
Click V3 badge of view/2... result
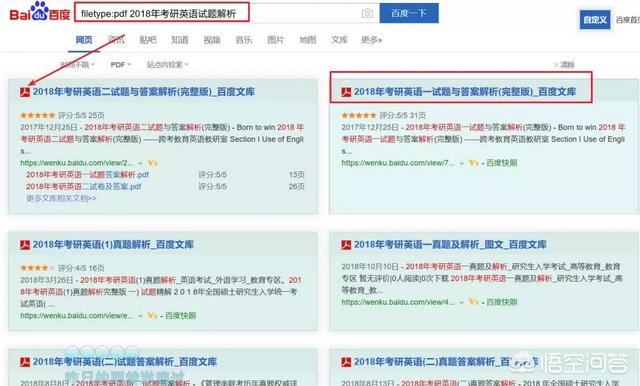152,163
